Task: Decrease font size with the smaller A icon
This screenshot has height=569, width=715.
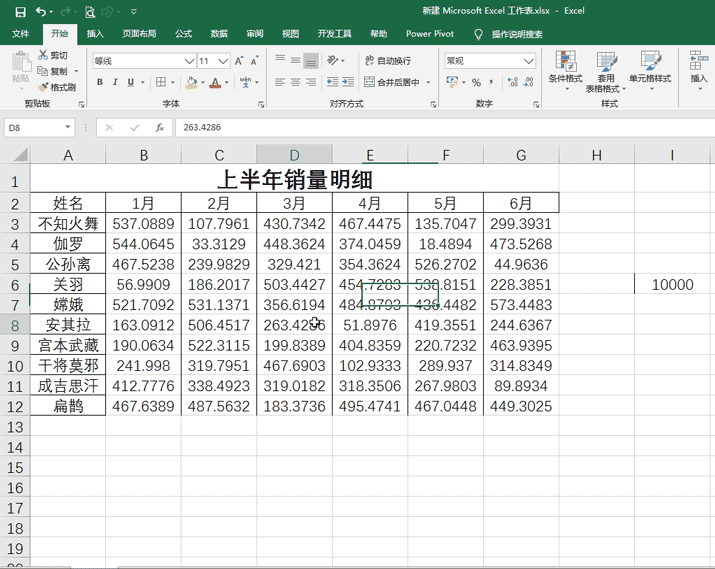Action: point(254,61)
